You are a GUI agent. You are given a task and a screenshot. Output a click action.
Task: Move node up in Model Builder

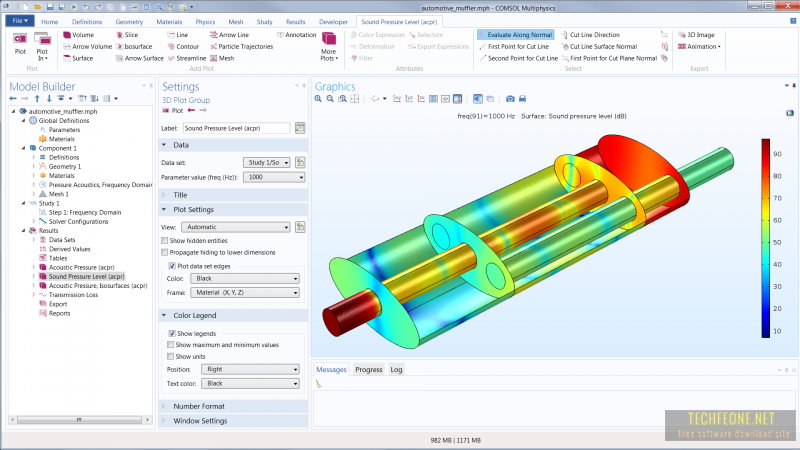pos(37,98)
